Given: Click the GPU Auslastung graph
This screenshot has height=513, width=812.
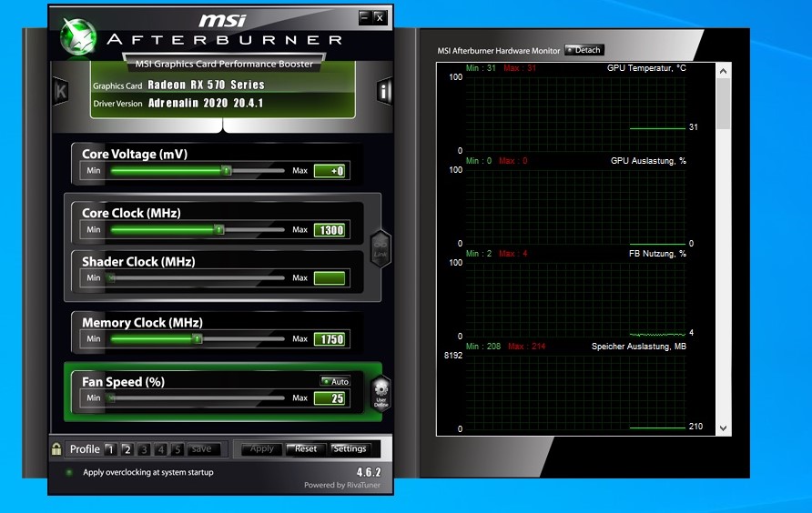Looking at the screenshot, I should [575, 206].
